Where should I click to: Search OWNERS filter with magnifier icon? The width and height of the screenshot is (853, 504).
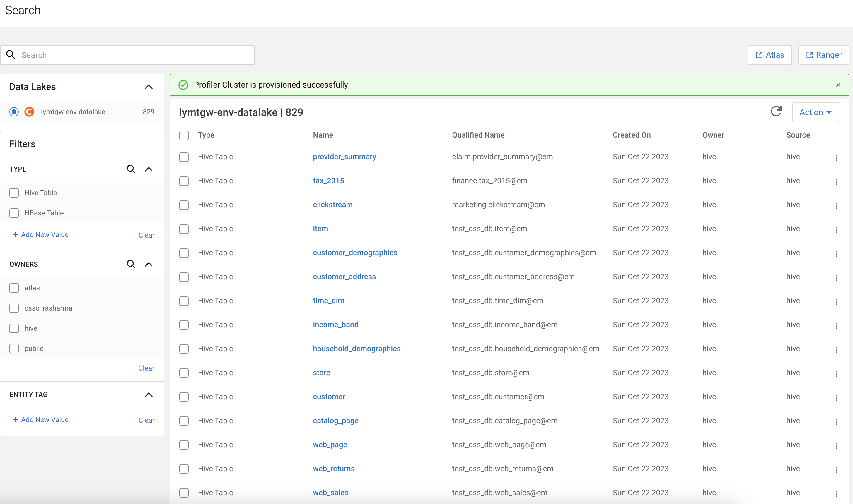131,264
